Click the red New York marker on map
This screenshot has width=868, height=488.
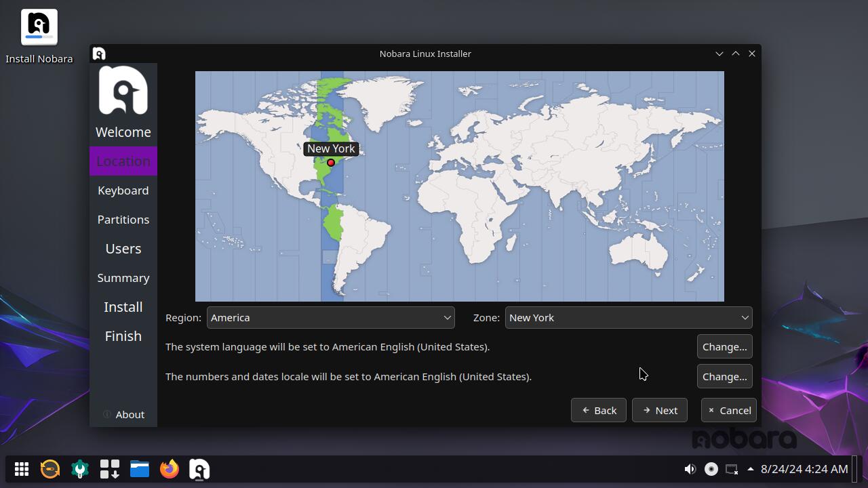(331, 163)
